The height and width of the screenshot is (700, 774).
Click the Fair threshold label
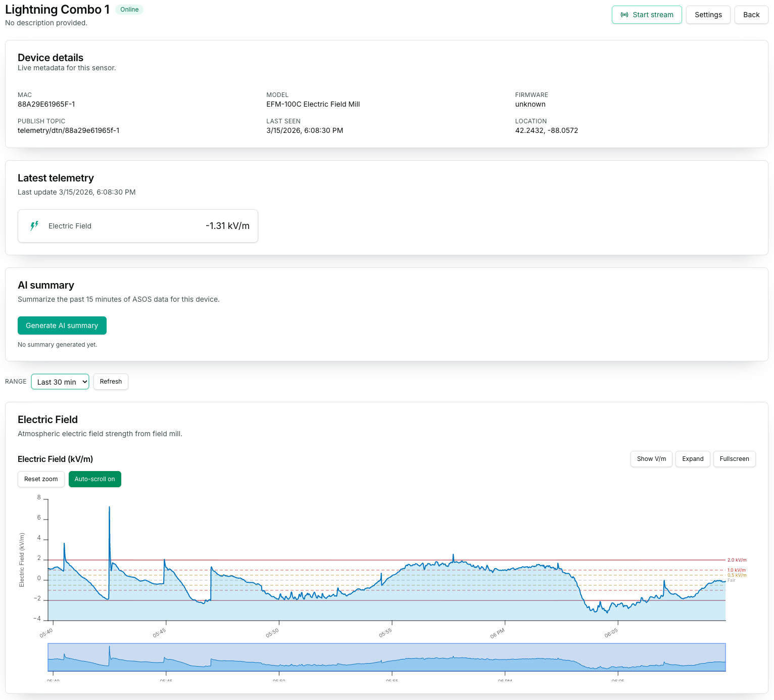[731, 580]
